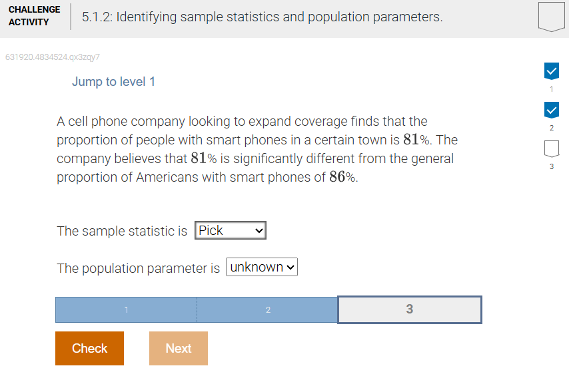This screenshot has height=392, width=569.
Task: Click the CHALLENGE ACTIVITY header label
Action: [x=34, y=17]
